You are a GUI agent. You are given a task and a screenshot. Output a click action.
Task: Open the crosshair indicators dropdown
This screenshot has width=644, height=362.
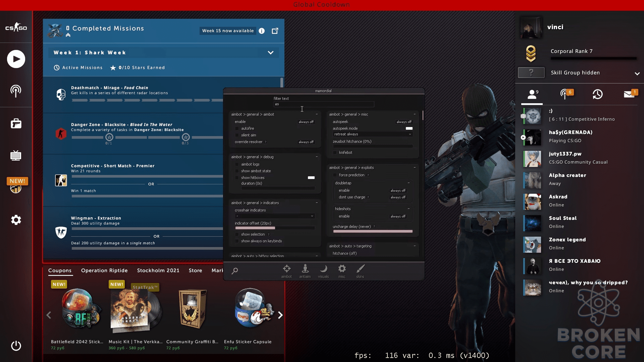275,216
